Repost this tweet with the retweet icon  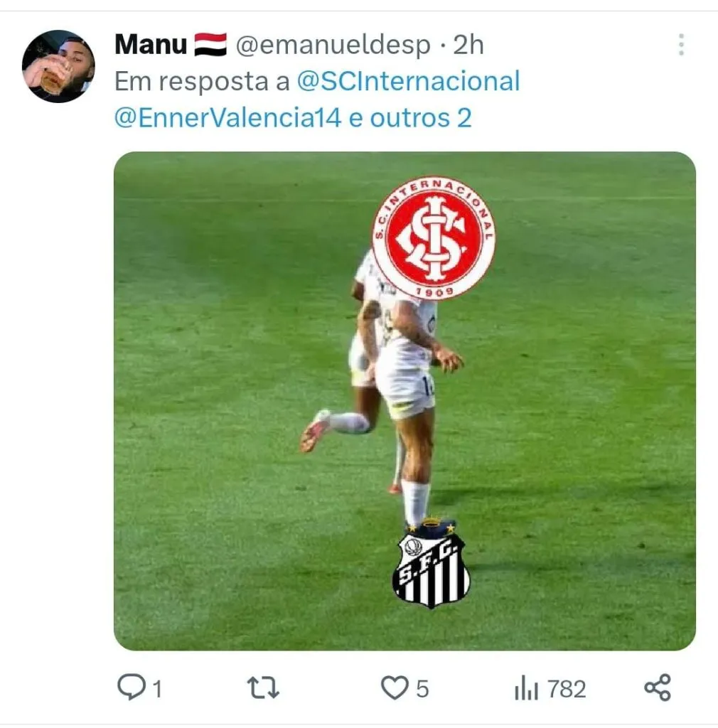pyautogui.click(x=262, y=687)
